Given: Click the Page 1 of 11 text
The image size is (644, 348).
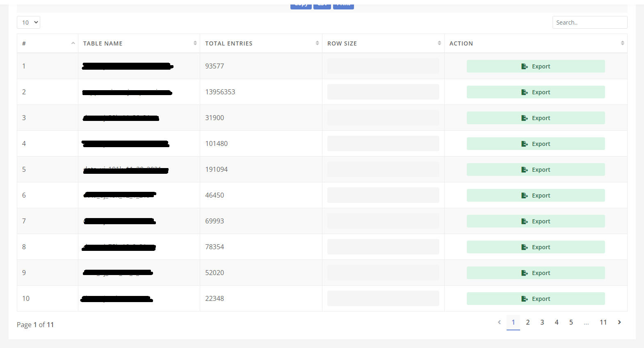Looking at the screenshot, I should (x=35, y=325).
